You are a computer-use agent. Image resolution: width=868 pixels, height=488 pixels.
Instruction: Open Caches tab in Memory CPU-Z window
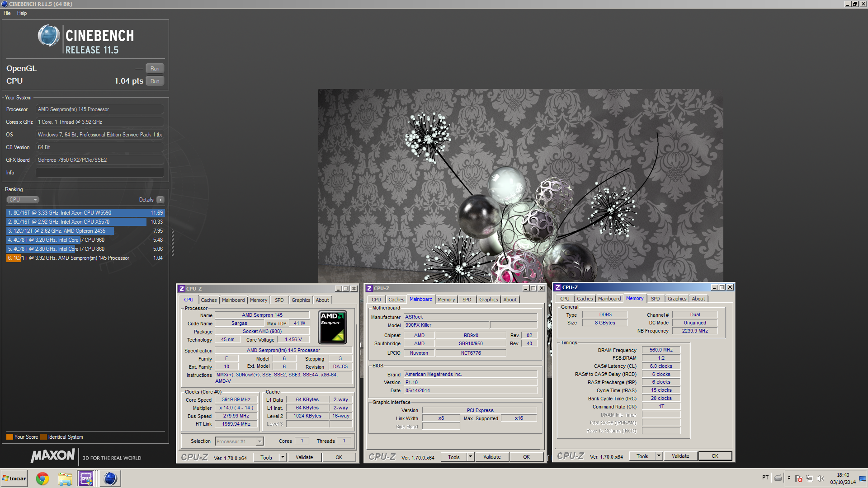click(585, 299)
